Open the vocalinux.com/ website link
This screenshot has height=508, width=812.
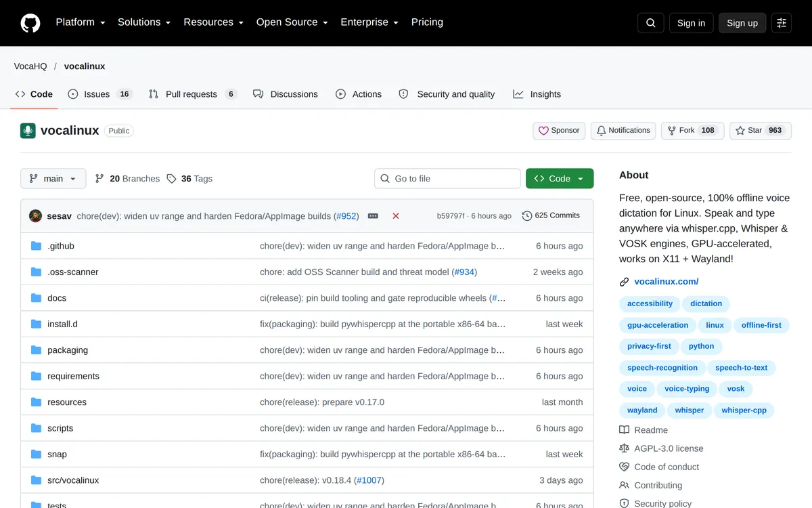pos(666,282)
